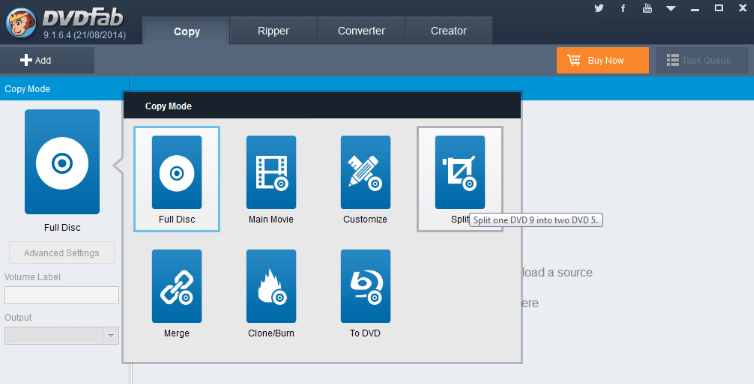
Task: Choose the Merge copy mode icon
Action: click(x=176, y=286)
